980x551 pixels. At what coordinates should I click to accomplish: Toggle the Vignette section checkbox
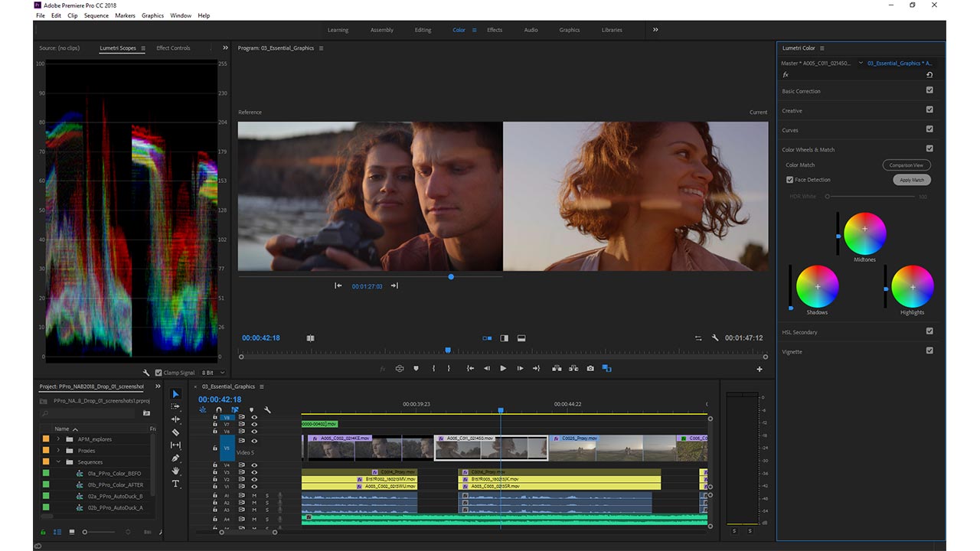click(x=929, y=350)
